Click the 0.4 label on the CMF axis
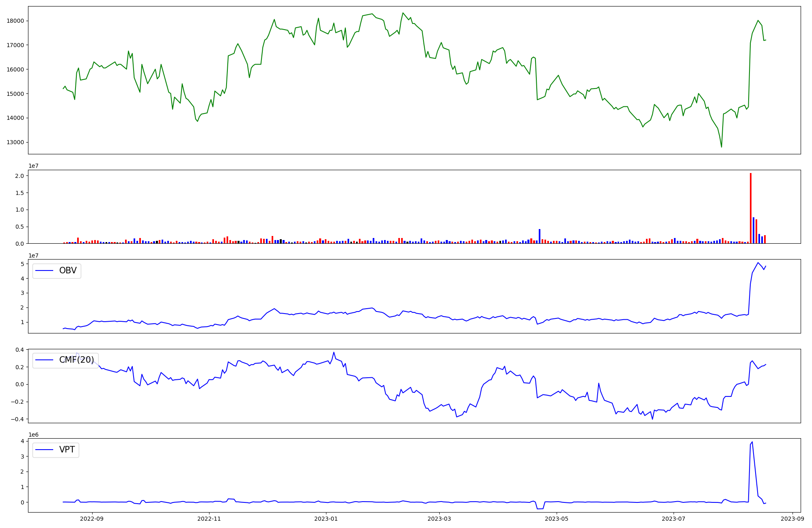 click(19, 350)
